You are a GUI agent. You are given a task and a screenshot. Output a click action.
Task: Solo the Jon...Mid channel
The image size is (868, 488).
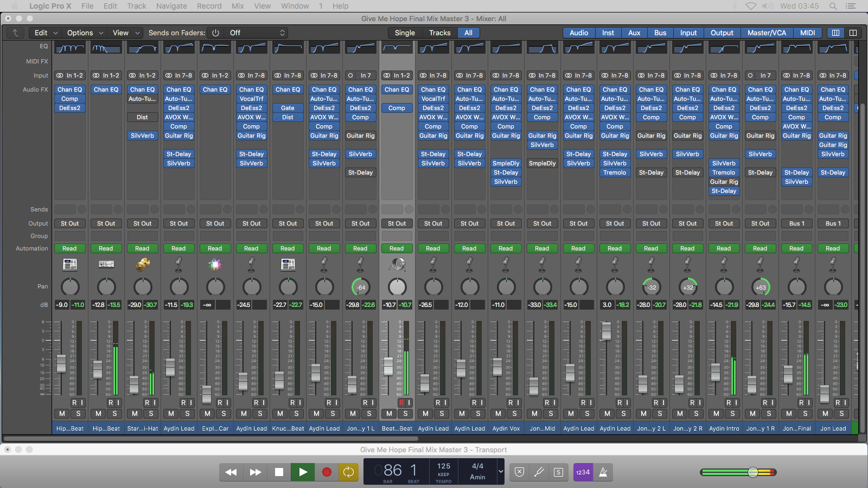(551, 414)
